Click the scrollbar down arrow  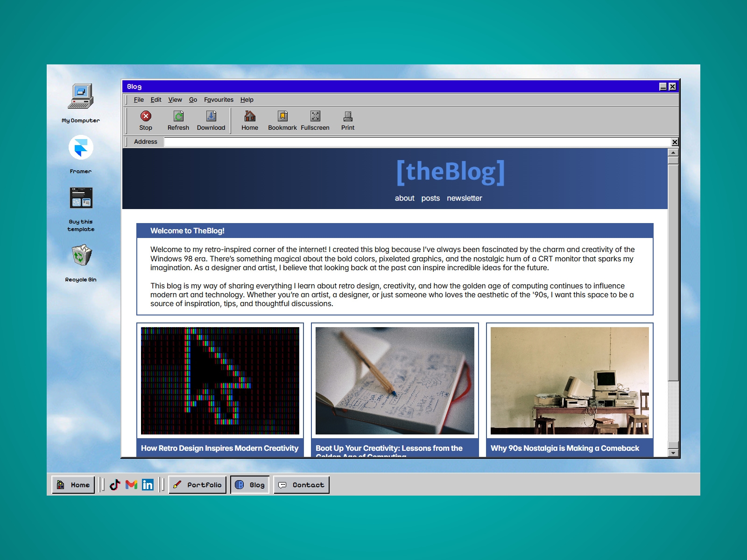(673, 453)
